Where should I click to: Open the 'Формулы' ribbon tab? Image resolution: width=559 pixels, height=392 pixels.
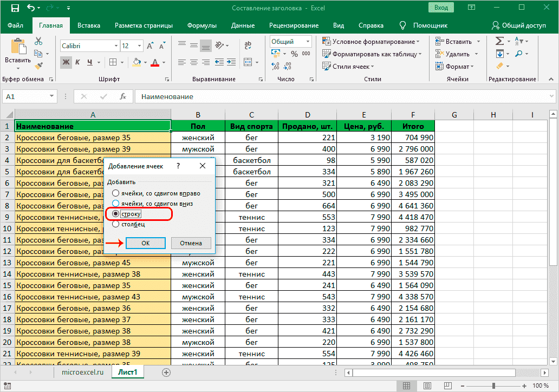201,25
